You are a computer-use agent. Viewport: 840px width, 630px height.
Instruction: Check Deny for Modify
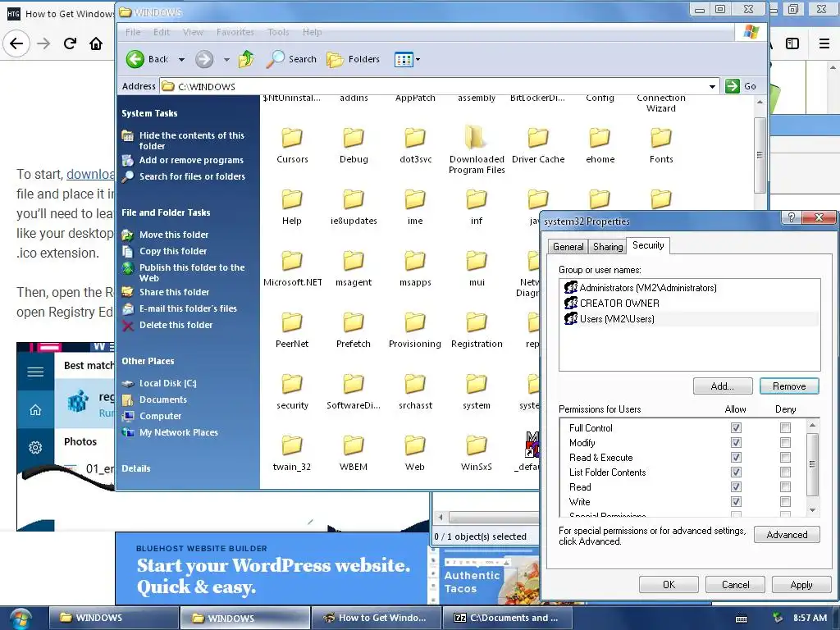click(785, 442)
